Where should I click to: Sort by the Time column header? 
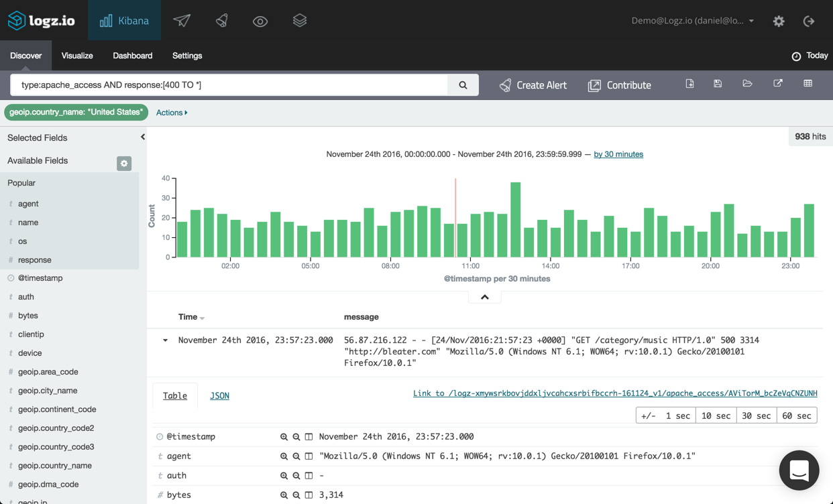tap(191, 317)
